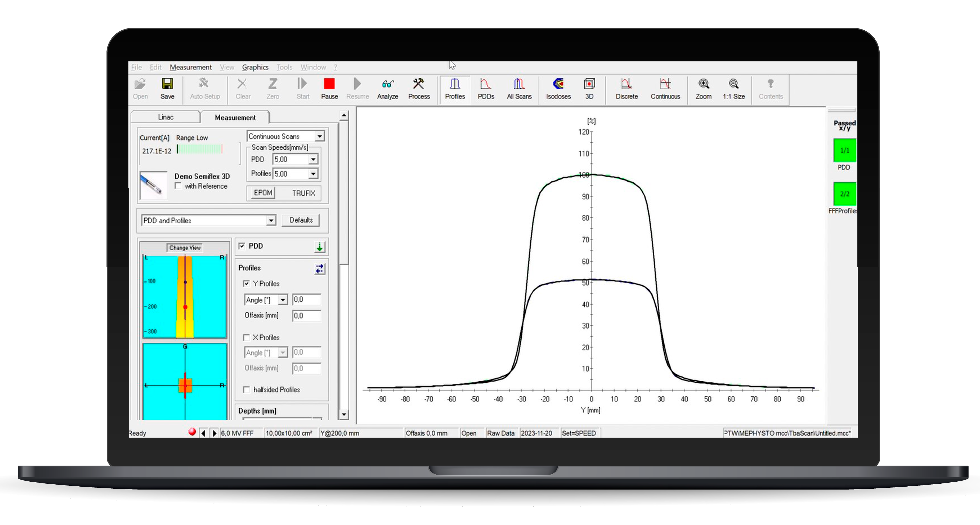Expand the PDD scan speed dropdown

pyautogui.click(x=313, y=159)
